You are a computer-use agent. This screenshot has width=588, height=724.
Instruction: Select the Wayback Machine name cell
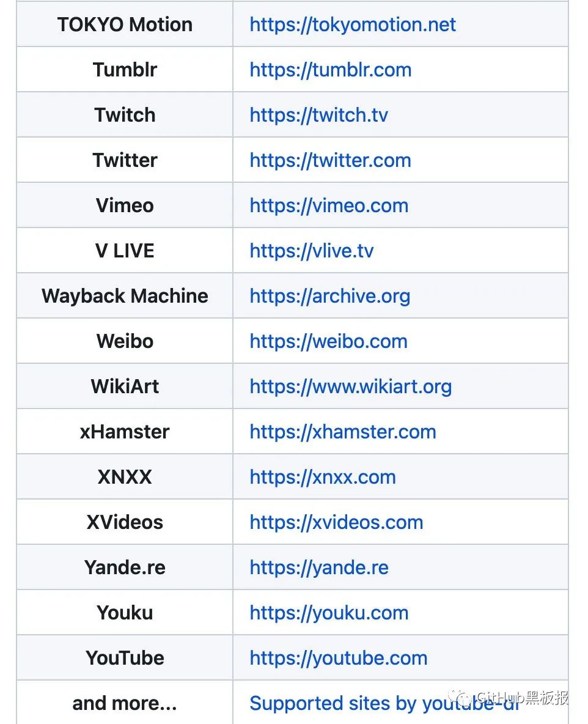coord(125,295)
